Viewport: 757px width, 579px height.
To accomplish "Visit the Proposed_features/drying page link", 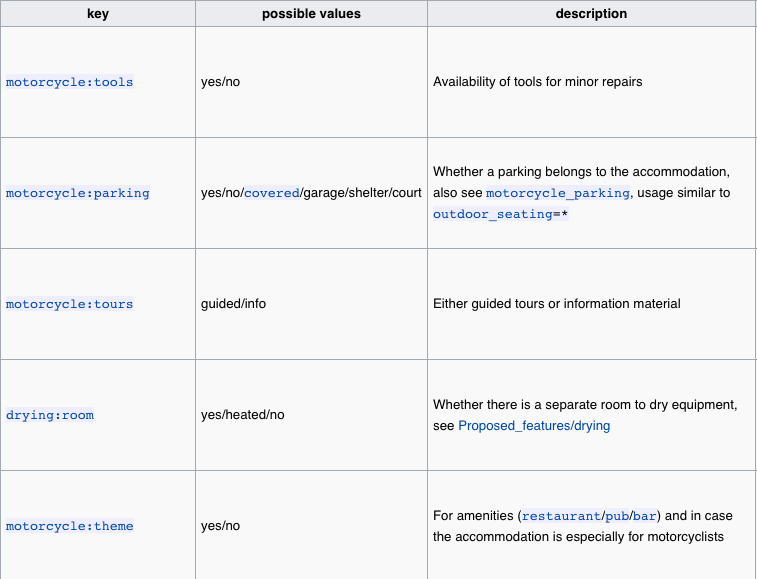I will (533, 426).
